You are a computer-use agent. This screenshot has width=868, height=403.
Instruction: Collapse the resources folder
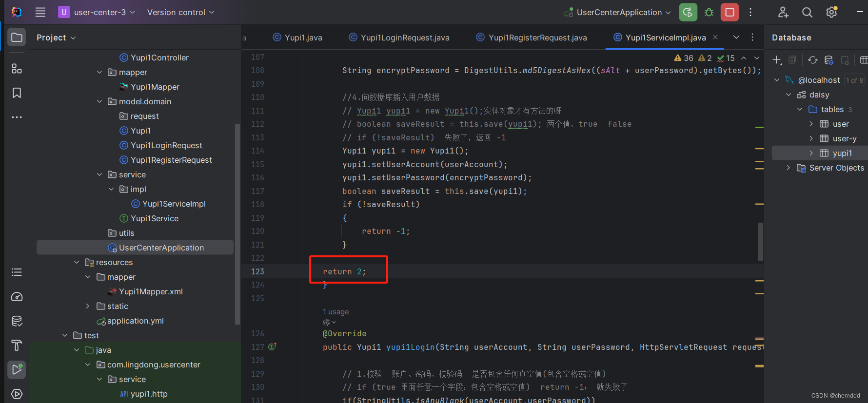[x=77, y=262]
